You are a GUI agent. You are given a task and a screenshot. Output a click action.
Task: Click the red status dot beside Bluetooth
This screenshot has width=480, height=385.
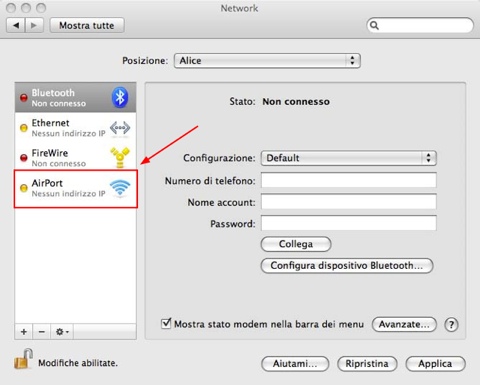tap(24, 98)
